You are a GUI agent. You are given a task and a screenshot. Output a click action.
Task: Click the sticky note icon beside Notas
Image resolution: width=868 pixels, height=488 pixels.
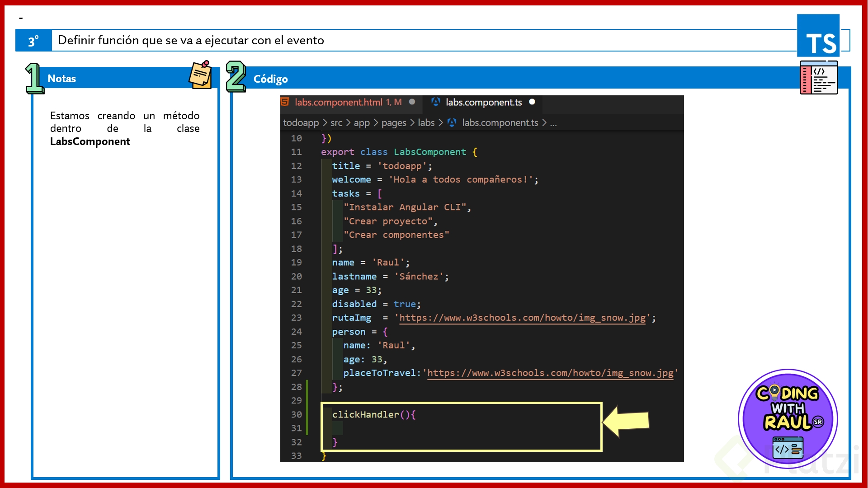(200, 75)
